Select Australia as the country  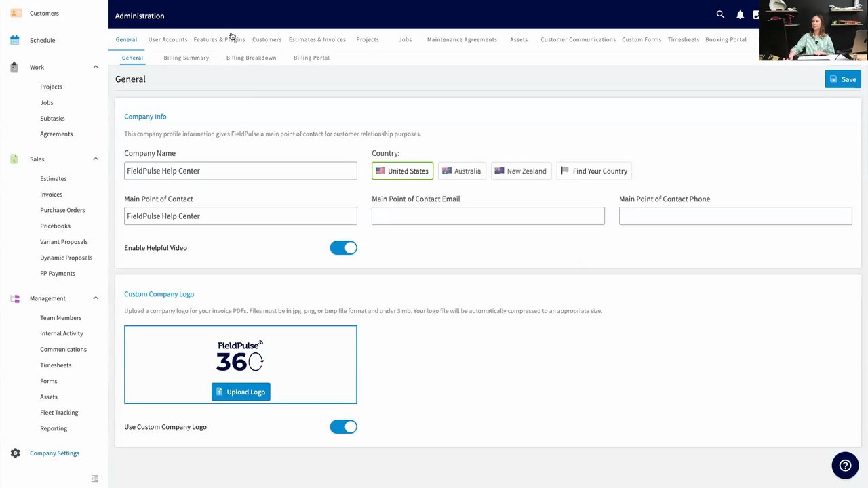point(462,171)
